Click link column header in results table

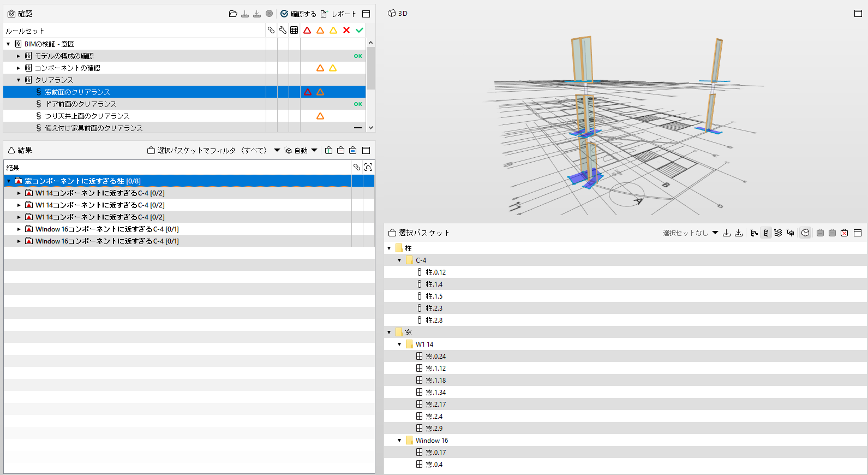tap(357, 167)
